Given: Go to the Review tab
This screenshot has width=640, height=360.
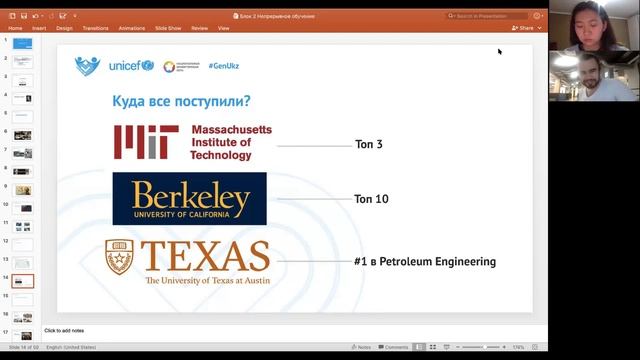Looking at the screenshot, I should (x=199, y=28).
